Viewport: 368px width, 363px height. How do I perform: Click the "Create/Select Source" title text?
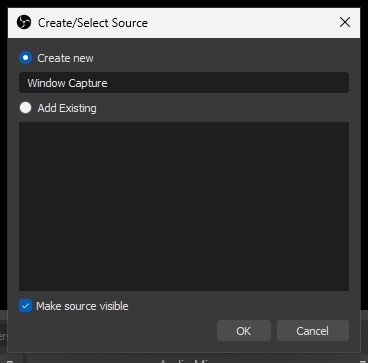(93, 23)
